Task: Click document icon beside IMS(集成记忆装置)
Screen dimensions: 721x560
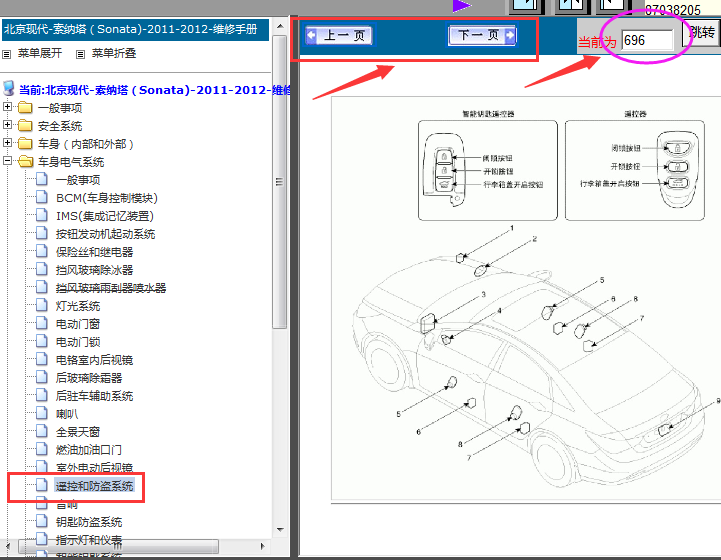Action: tap(42, 215)
